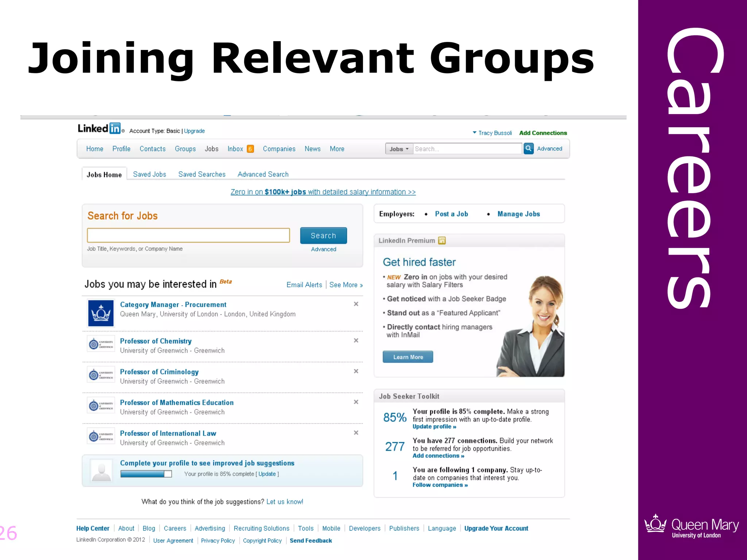Screen dimensions: 747x560
Task: Click the Upgrade account link
Action: (x=194, y=131)
